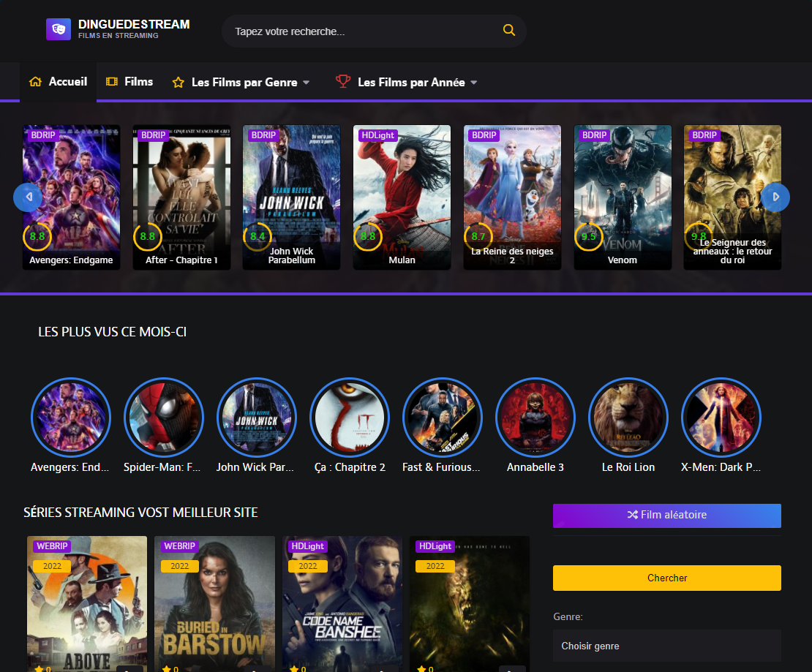Open Le Seigneur des anneaux poster
812x672 pixels.
click(x=732, y=197)
